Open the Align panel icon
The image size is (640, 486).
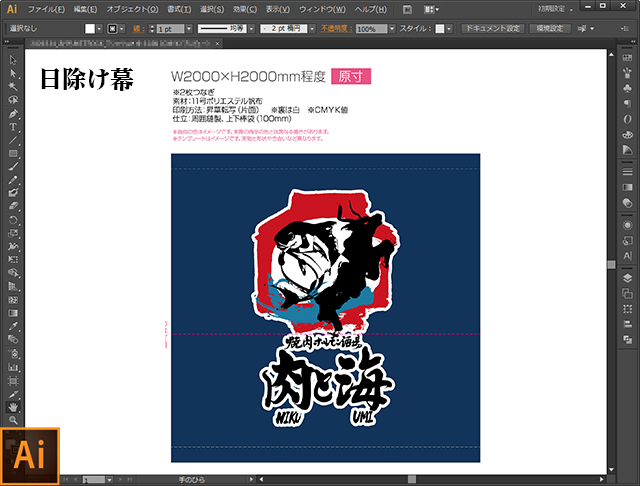[x=627, y=324]
